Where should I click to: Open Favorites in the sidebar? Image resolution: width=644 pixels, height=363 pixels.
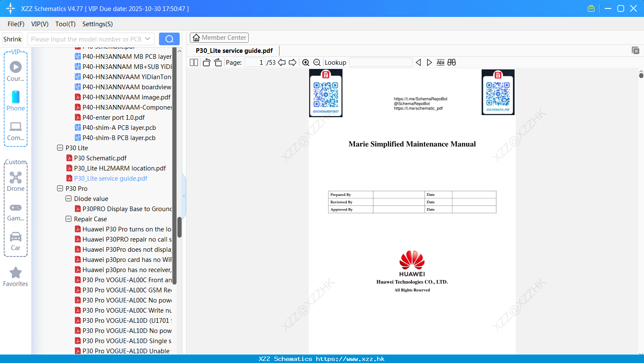[x=16, y=277]
